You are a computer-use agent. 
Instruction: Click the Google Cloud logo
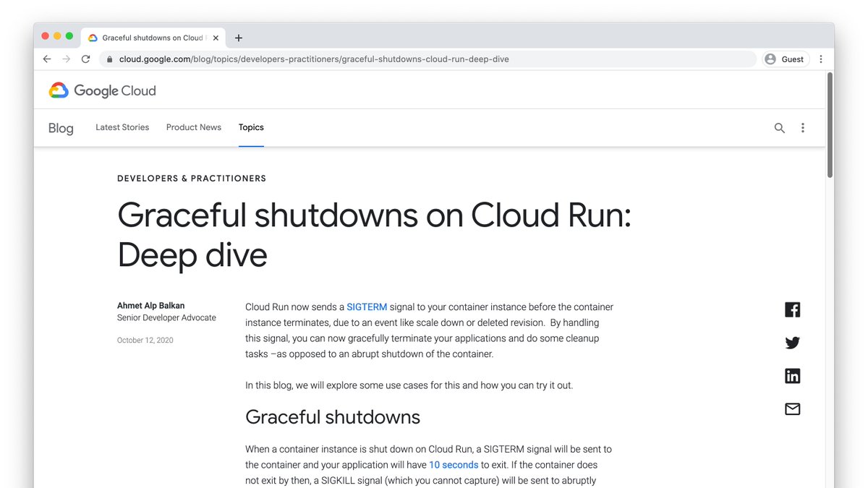coord(102,90)
